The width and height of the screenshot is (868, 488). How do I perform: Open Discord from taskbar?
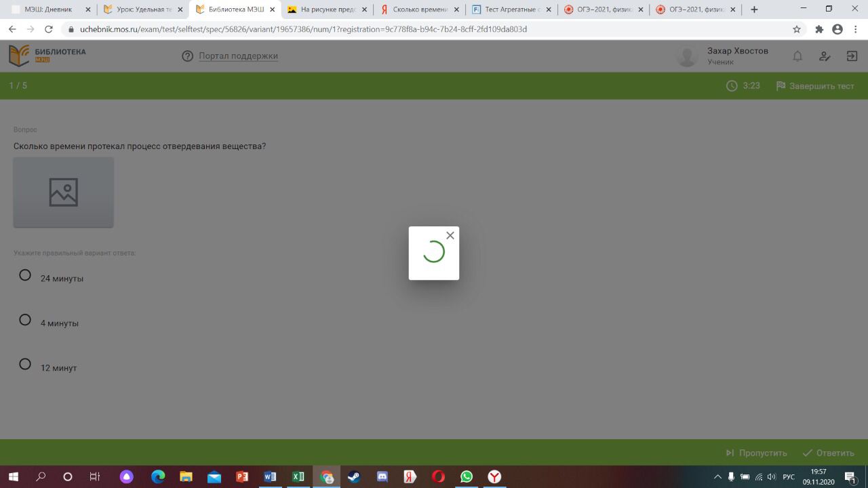pos(382,476)
